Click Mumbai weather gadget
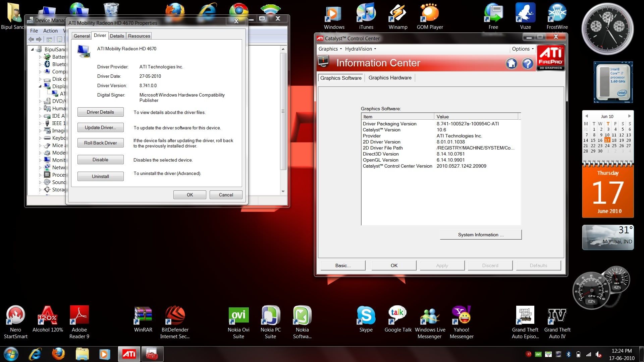The width and height of the screenshot is (644, 362). pos(608,237)
